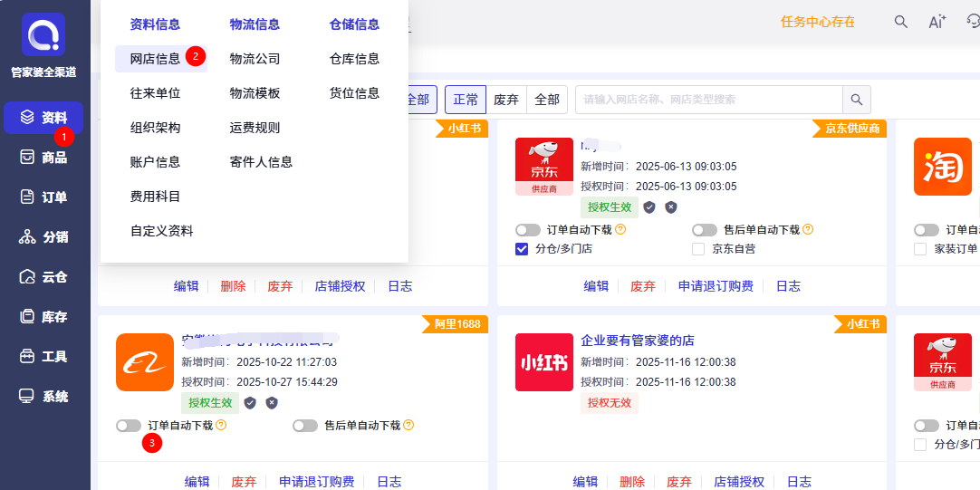Click the 授权无效 status badge

[x=610, y=403]
